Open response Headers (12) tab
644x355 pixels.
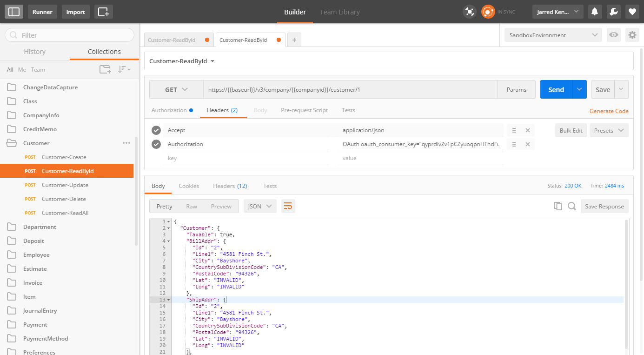[x=230, y=186]
